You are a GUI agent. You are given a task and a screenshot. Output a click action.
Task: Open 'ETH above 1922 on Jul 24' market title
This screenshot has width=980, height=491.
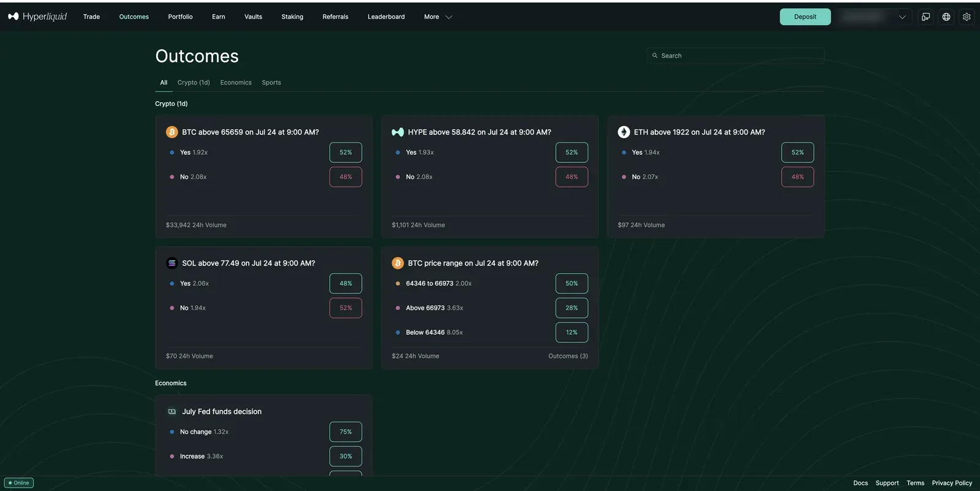[x=699, y=132]
